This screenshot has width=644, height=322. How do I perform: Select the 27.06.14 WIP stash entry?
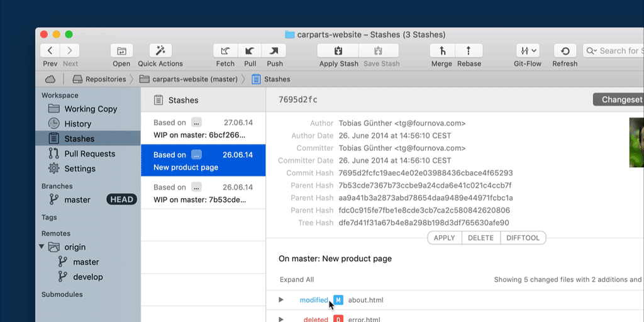point(203,128)
